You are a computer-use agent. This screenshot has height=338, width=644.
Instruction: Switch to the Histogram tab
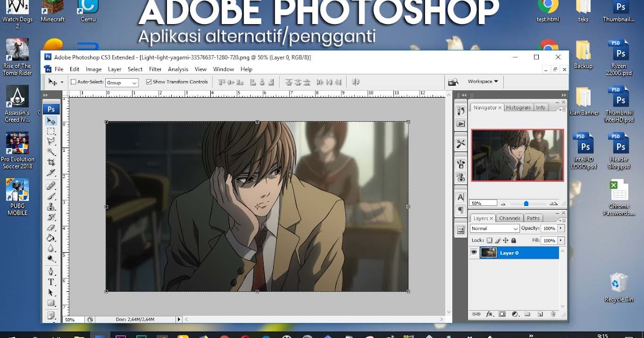coord(518,107)
